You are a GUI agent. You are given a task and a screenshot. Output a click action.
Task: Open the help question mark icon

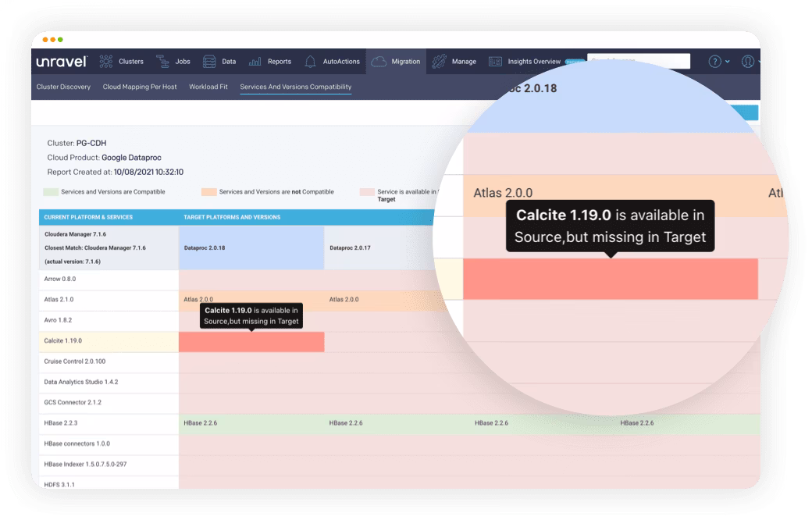click(714, 62)
